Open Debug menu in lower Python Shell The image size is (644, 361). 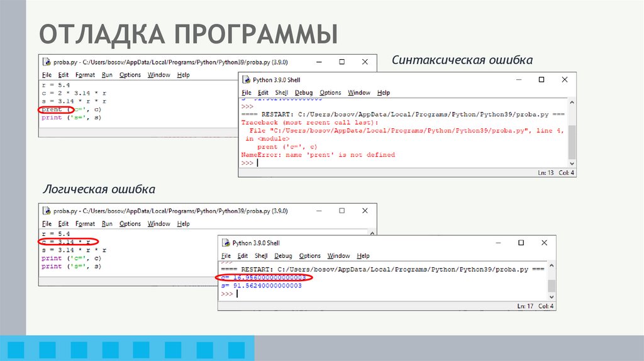[283, 256]
